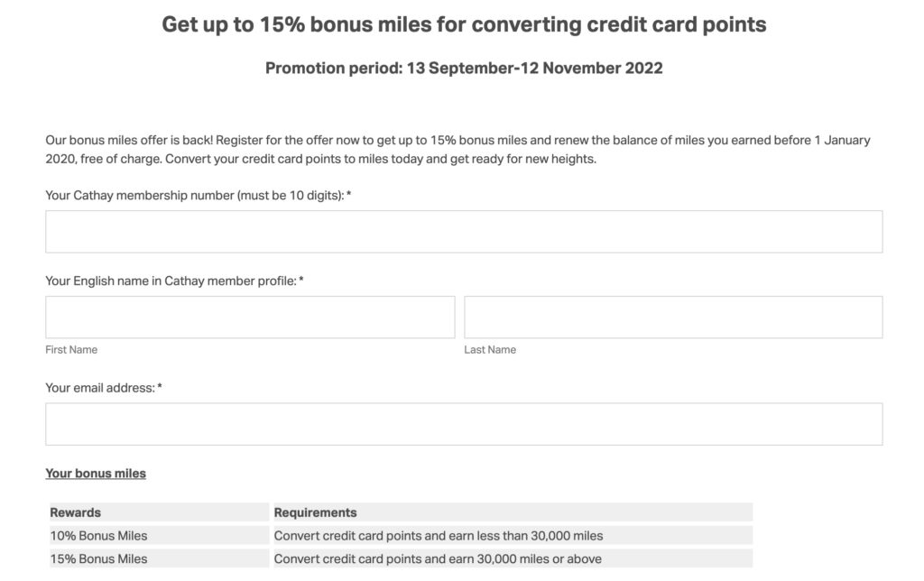Click the promotion period date line
The width and height of the screenshot is (924, 581).
464,69
